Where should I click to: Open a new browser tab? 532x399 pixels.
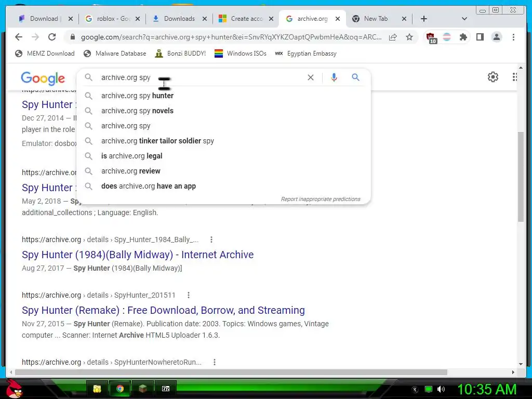[424, 19]
